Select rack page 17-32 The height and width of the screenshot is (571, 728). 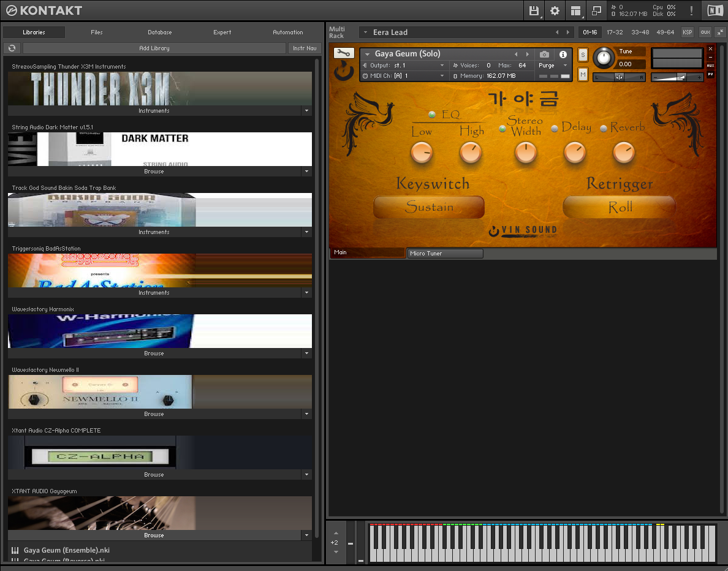[x=615, y=32]
